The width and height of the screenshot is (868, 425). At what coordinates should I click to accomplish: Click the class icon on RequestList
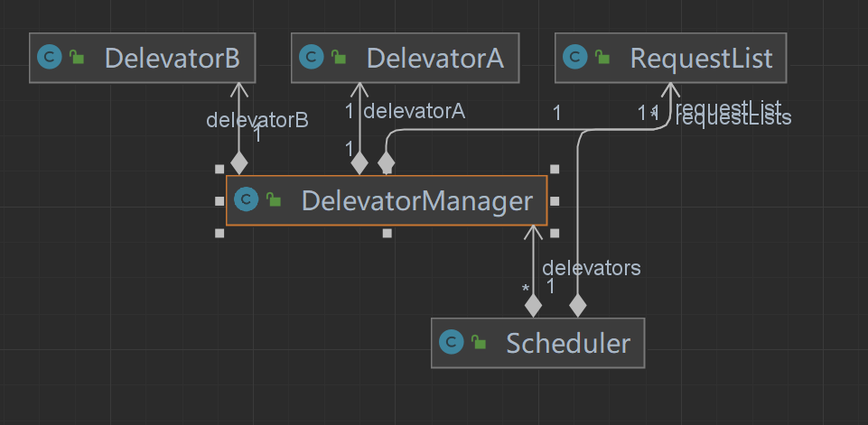click(574, 58)
